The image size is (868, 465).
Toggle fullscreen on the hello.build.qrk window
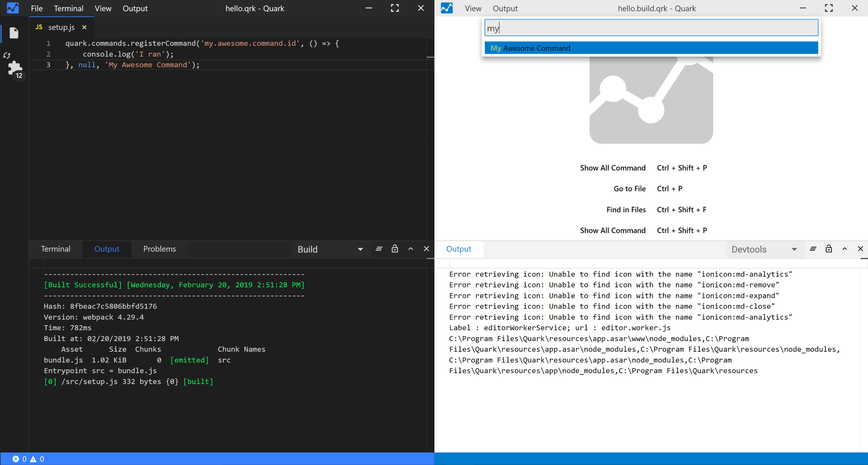coord(829,8)
